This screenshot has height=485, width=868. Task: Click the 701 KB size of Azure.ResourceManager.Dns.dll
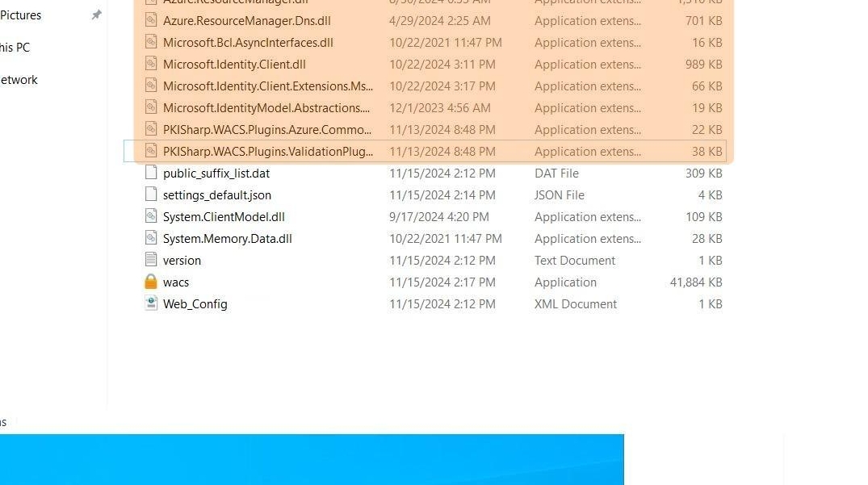click(703, 21)
